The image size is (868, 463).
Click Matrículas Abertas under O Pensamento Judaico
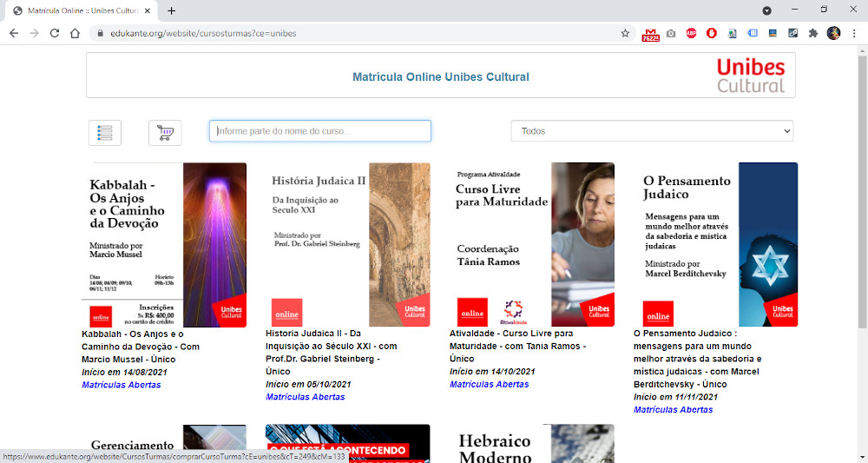(x=674, y=410)
